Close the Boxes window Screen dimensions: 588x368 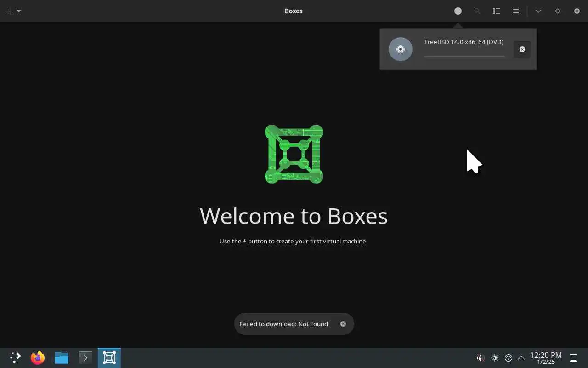[x=577, y=11]
